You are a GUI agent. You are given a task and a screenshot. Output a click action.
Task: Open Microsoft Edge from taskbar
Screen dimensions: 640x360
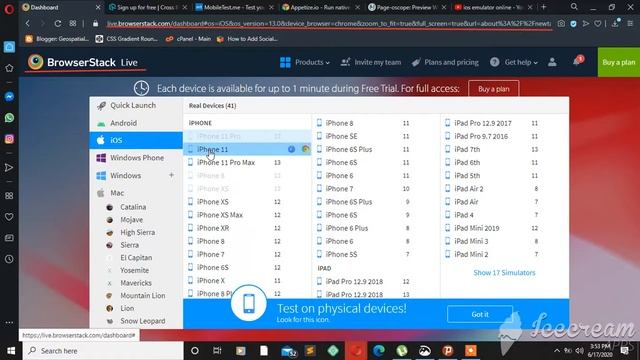coord(379,351)
